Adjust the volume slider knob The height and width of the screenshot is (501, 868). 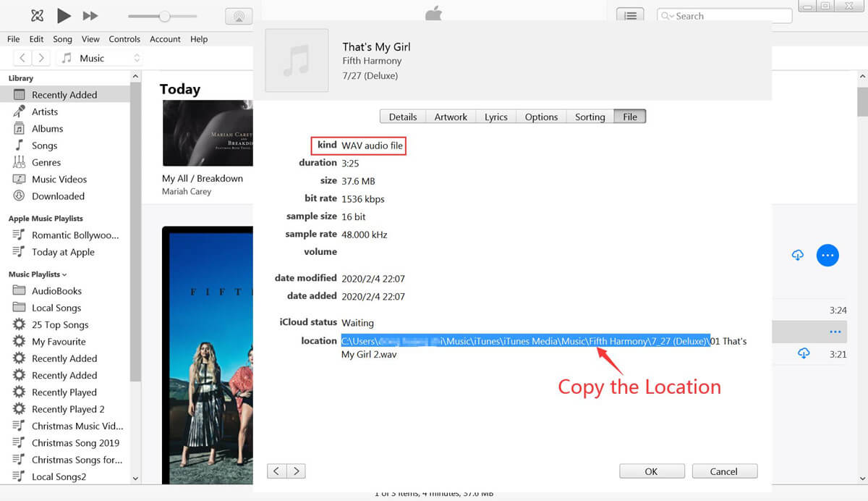click(165, 16)
